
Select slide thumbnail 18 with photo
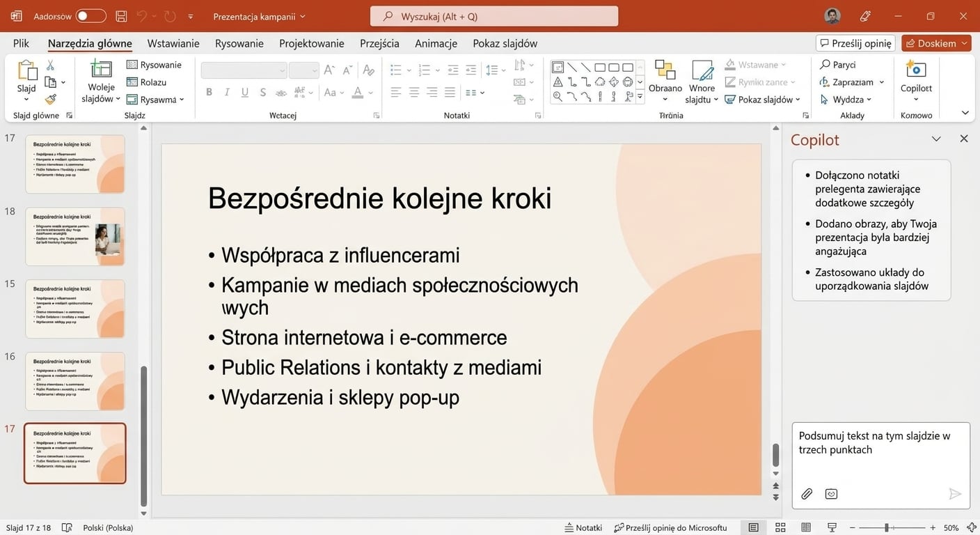(x=75, y=237)
